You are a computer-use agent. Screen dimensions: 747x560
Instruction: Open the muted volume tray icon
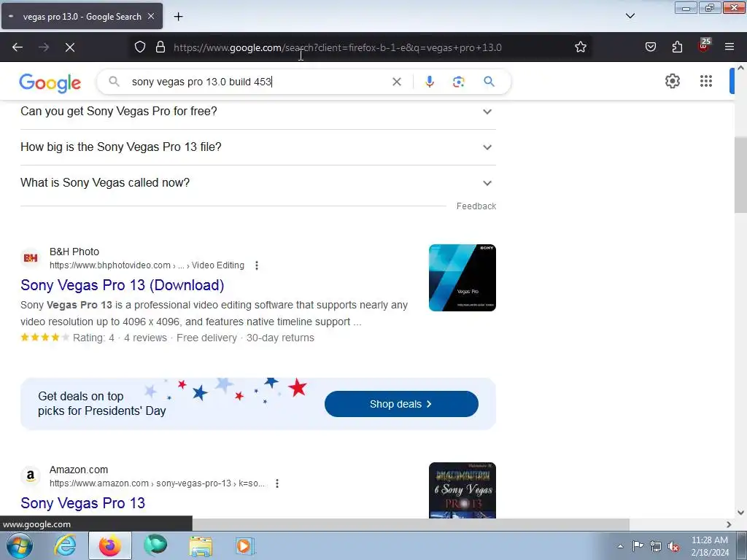coord(673,547)
